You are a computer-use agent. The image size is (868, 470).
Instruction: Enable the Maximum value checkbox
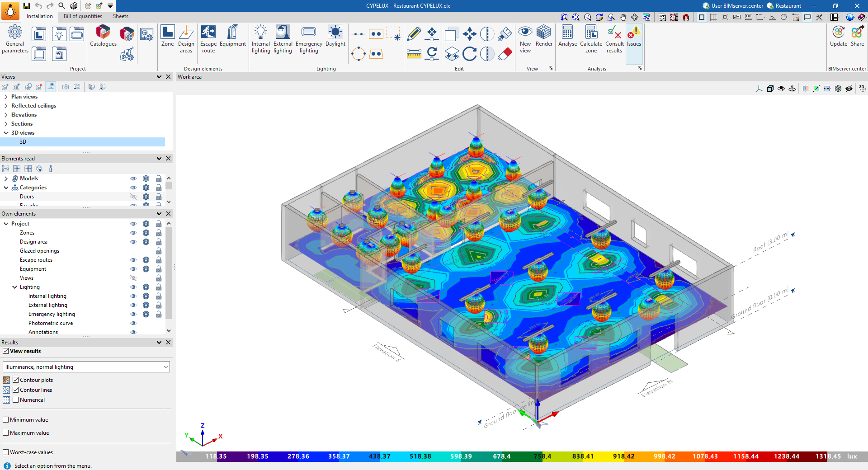(6, 433)
